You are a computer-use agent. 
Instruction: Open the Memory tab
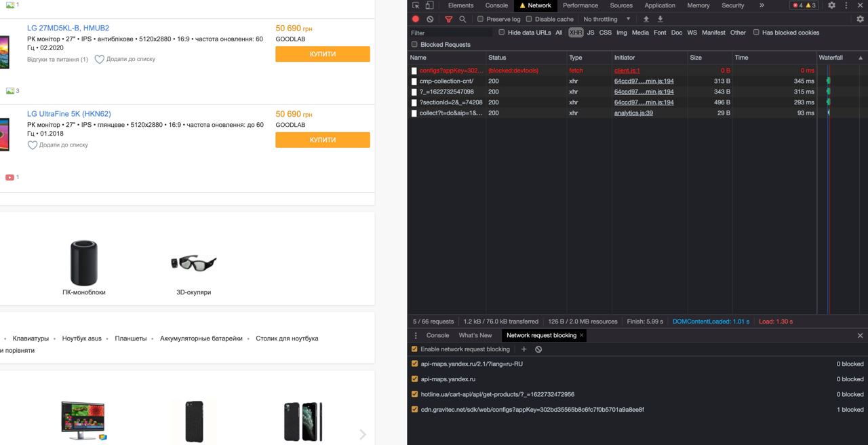click(x=698, y=5)
